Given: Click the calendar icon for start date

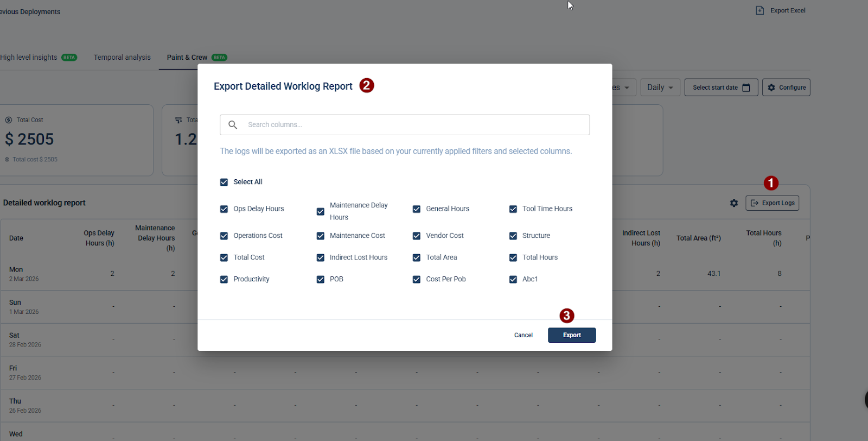Looking at the screenshot, I should coord(746,87).
